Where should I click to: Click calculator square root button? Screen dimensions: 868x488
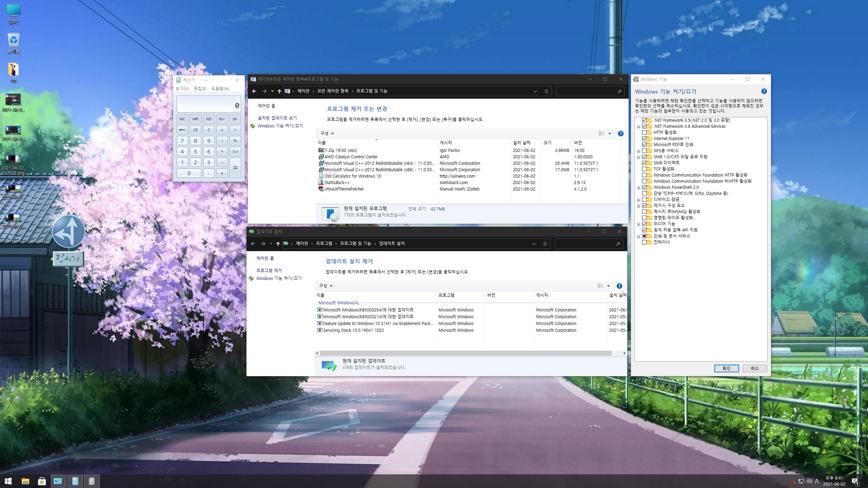point(235,130)
